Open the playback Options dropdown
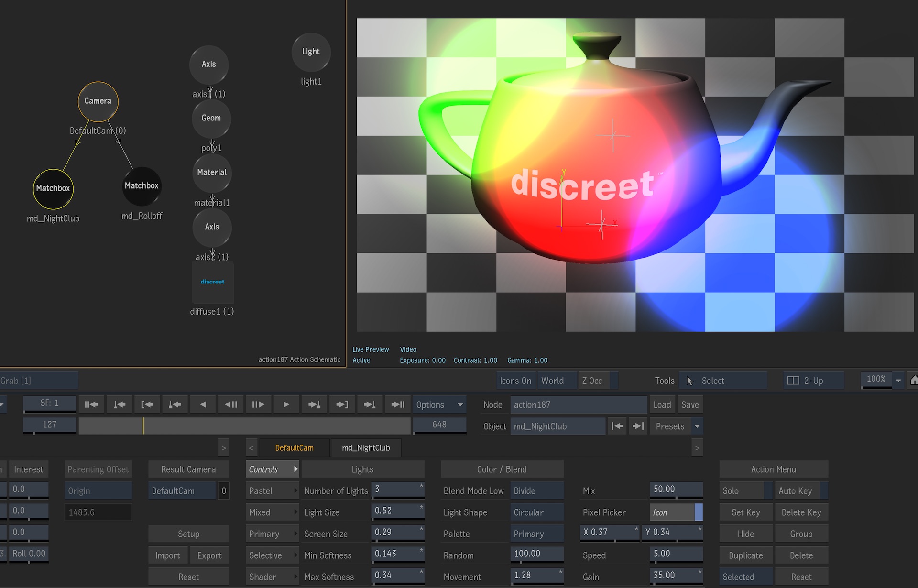The height and width of the screenshot is (588, 918). coord(439,404)
